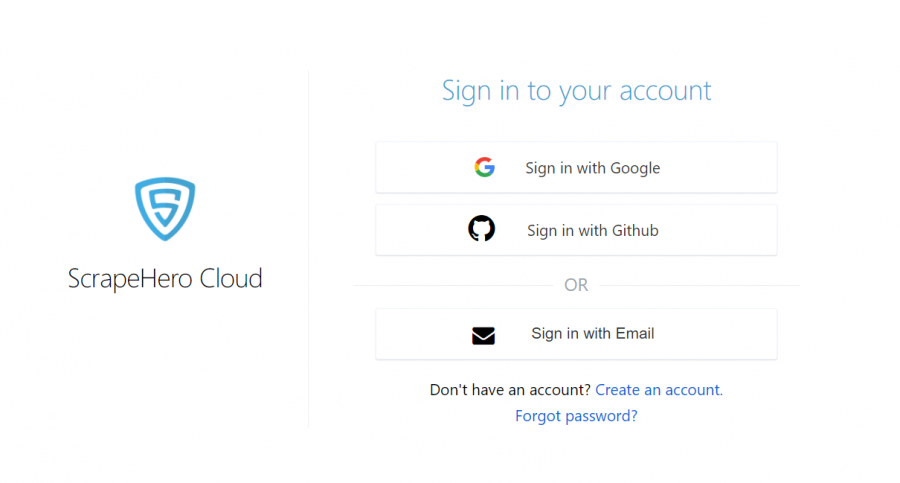Open the Create an account link
Image resolution: width=900 pixels, height=483 pixels.
point(659,390)
